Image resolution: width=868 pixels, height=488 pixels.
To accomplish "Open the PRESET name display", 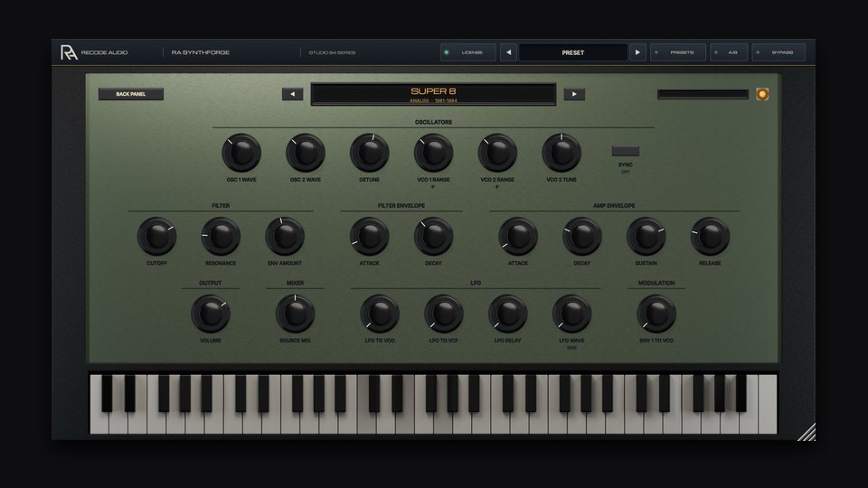I will coord(573,52).
